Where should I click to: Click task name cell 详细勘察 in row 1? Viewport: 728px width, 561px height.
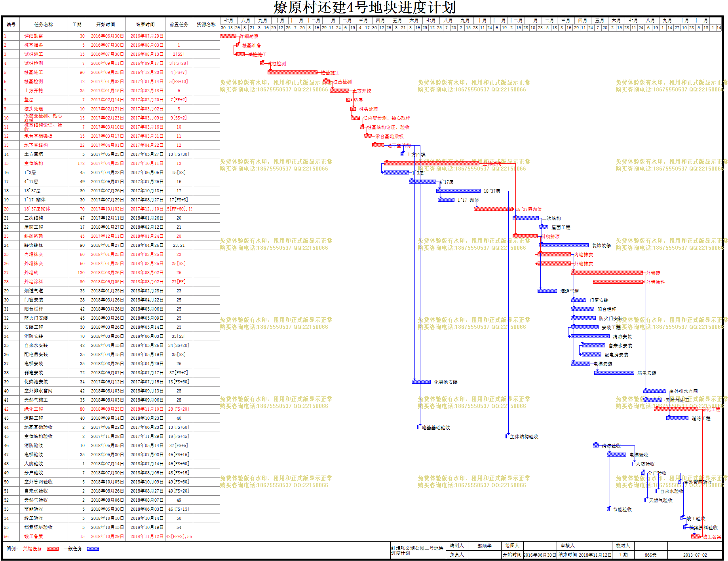coord(44,36)
